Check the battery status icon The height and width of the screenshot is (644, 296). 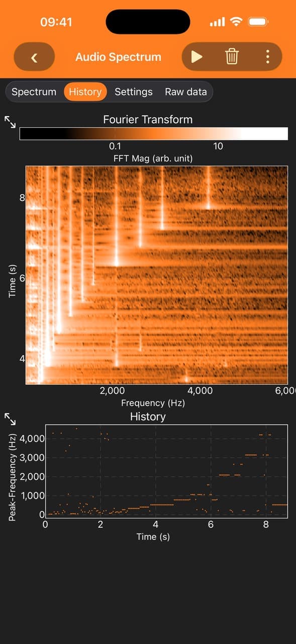pyautogui.click(x=257, y=22)
